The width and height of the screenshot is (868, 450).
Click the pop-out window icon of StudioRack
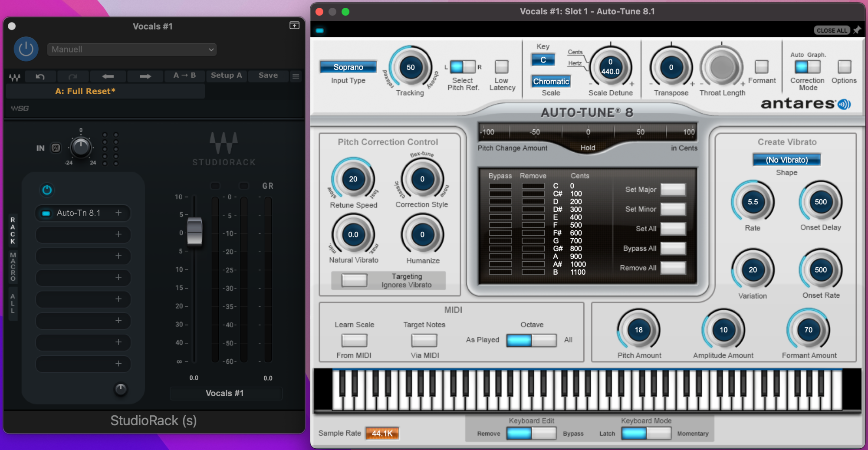point(294,26)
